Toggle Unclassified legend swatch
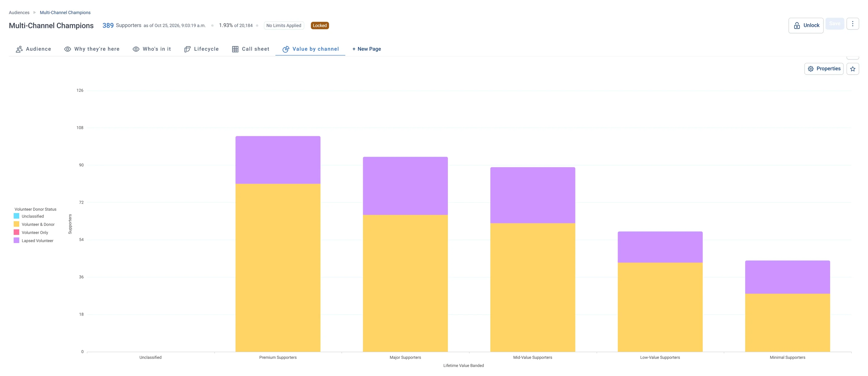 17,216
